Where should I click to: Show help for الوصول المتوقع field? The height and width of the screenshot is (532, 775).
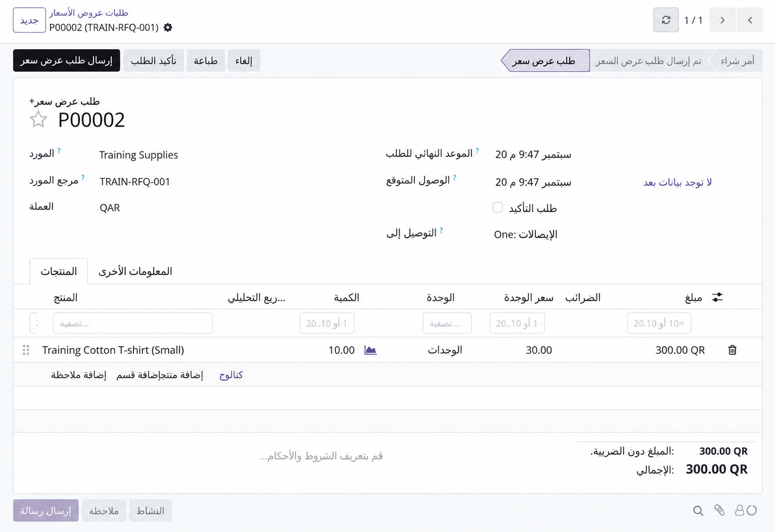454,178
